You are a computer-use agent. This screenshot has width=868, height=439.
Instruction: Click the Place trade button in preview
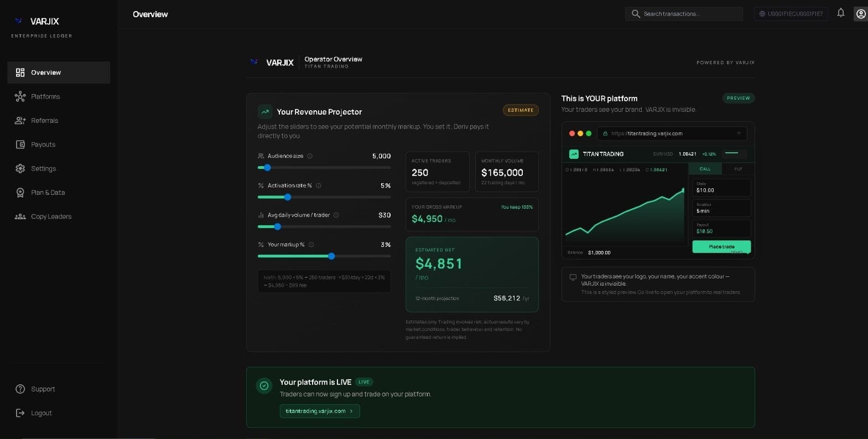721,247
